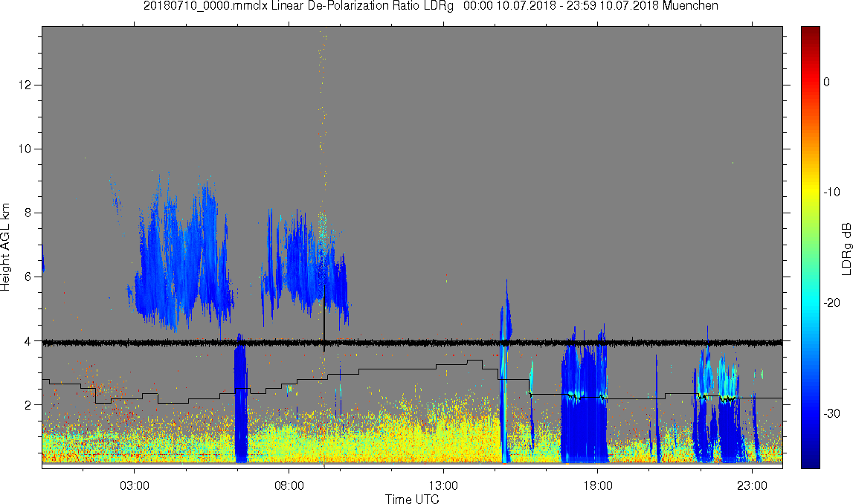Image resolution: width=853 pixels, height=504 pixels.
Task: Click the colorbar value 0
Action: tap(827, 82)
